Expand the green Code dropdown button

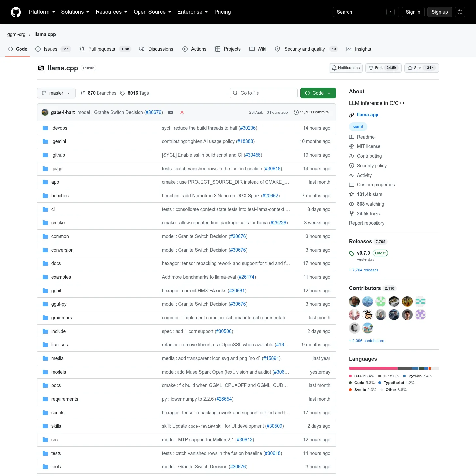(x=318, y=93)
